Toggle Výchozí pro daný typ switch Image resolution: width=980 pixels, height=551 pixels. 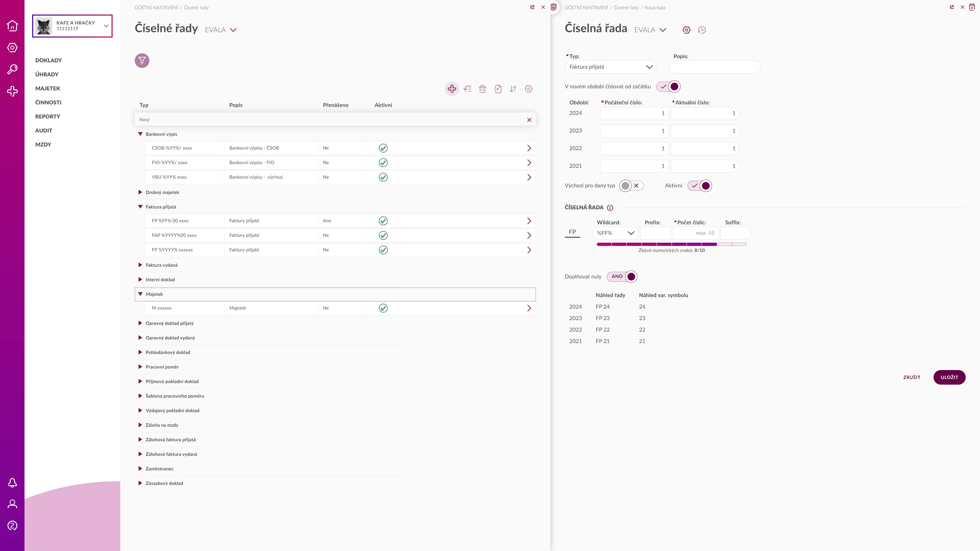click(x=631, y=186)
